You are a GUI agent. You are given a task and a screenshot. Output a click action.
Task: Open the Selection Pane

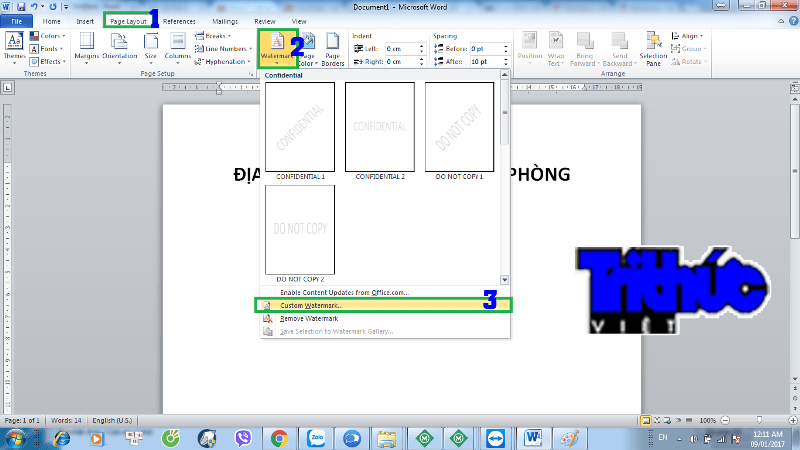pos(653,48)
